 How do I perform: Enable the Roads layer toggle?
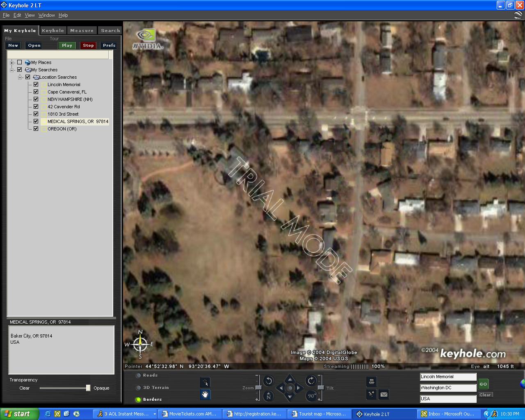tap(138, 375)
